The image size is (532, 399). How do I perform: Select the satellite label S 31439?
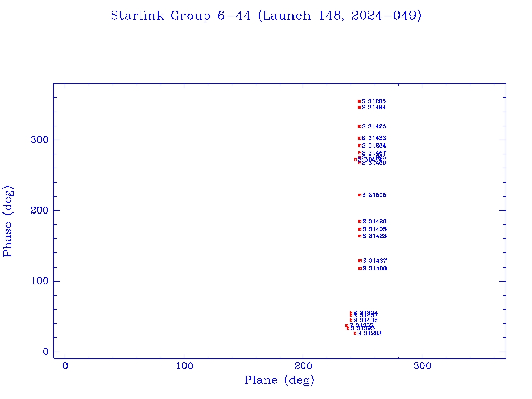pos(374,163)
